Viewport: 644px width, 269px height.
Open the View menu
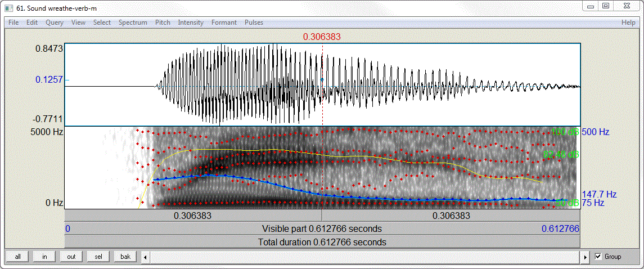point(78,23)
